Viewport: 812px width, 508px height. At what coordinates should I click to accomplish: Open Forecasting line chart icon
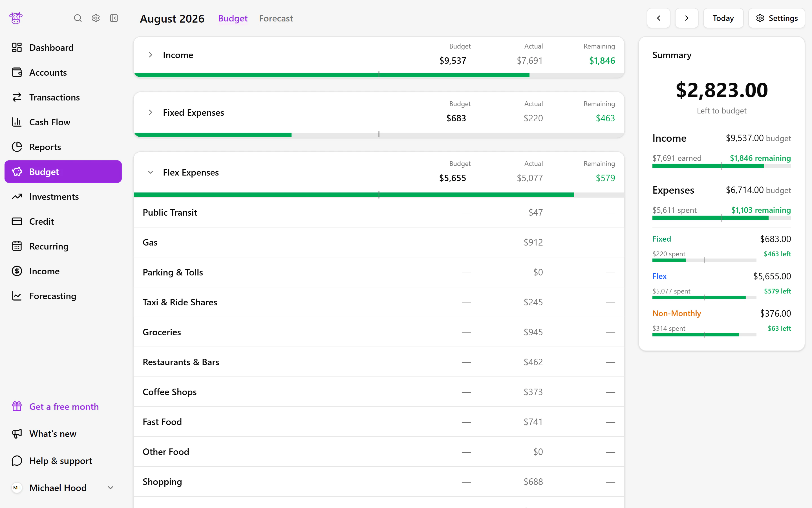point(17,296)
